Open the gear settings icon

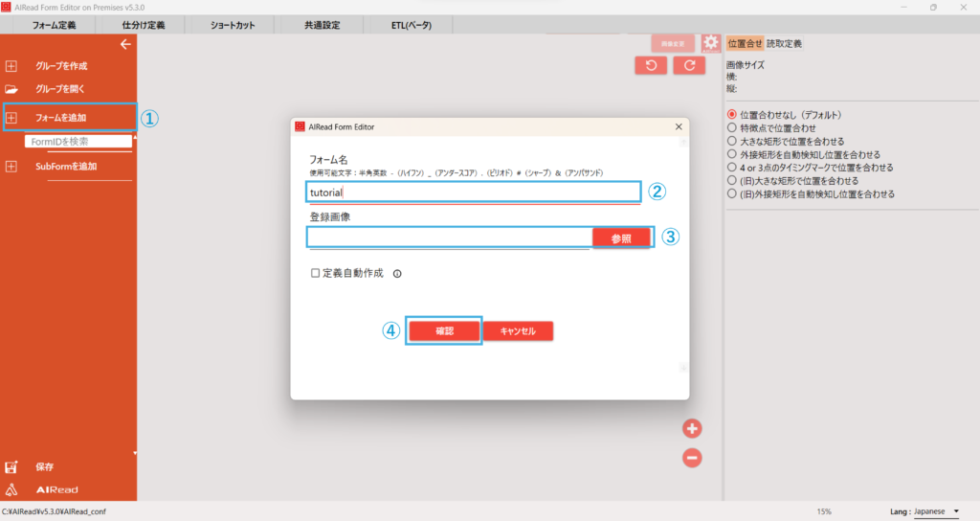coord(710,43)
